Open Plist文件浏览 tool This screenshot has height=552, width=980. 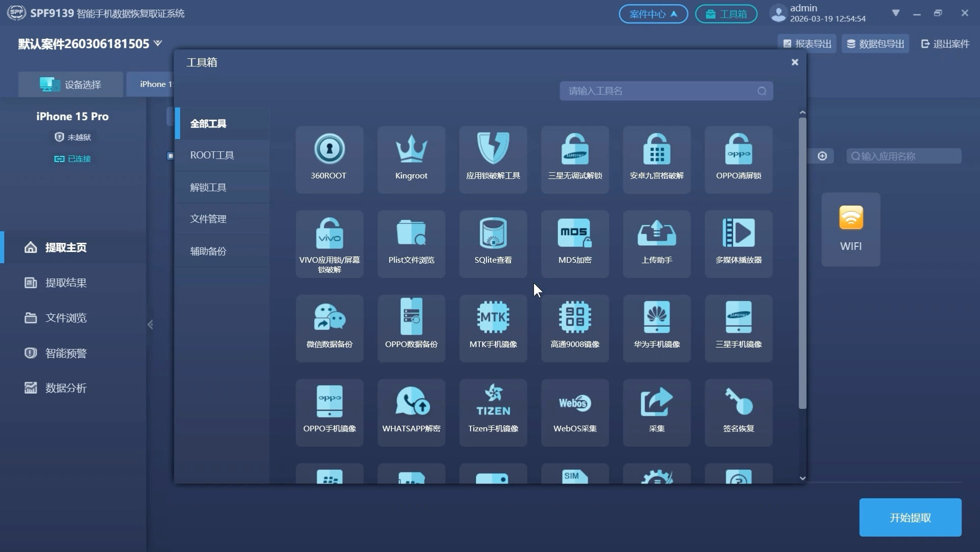pos(411,244)
